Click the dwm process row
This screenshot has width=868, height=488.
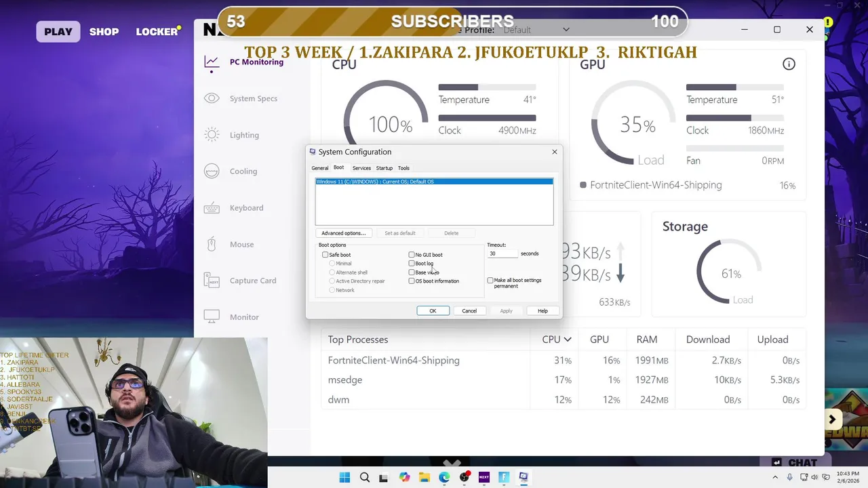[x=564, y=400]
